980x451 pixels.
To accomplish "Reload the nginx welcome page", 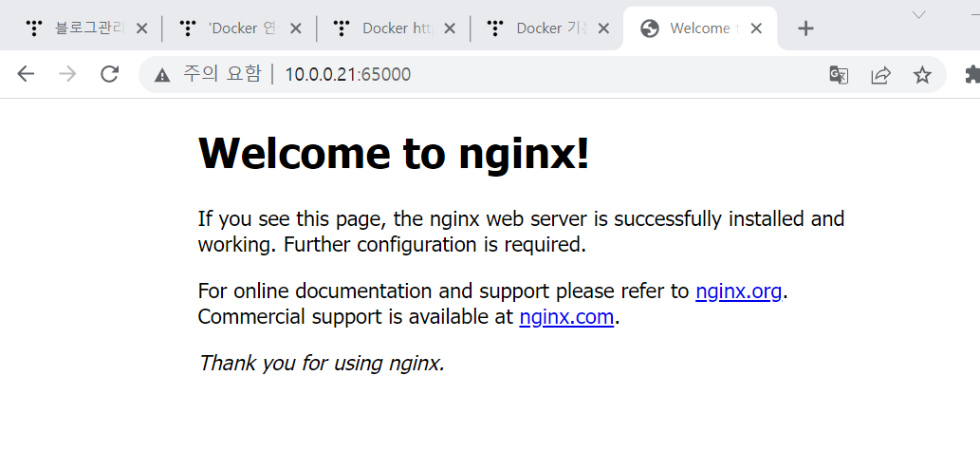I will pos(110,74).
